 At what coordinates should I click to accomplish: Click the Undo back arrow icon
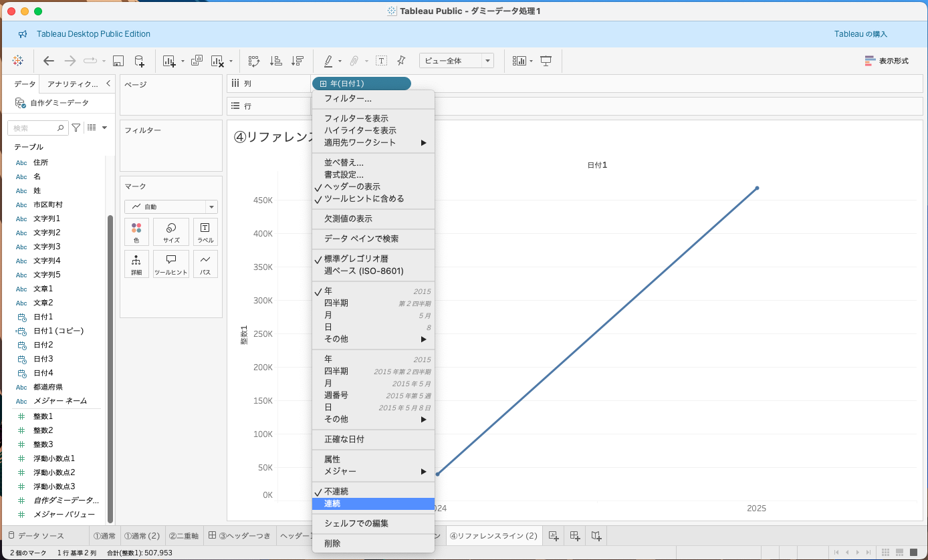click(x=48, y=61)
